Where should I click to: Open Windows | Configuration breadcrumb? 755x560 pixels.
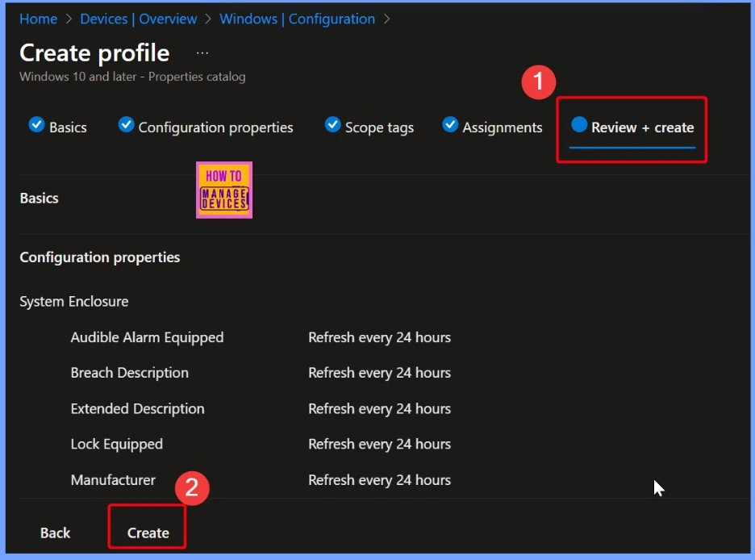[x=297, y=19]
